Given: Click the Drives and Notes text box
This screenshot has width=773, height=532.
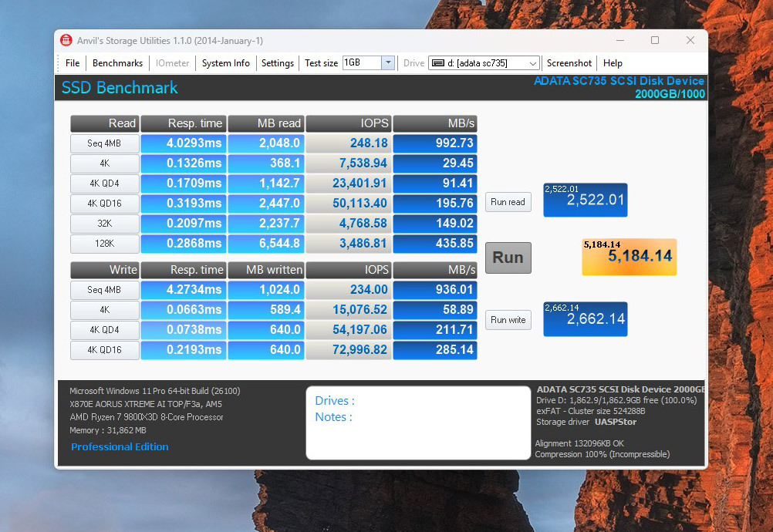Looking at the screenshot, I should point(418,423).
